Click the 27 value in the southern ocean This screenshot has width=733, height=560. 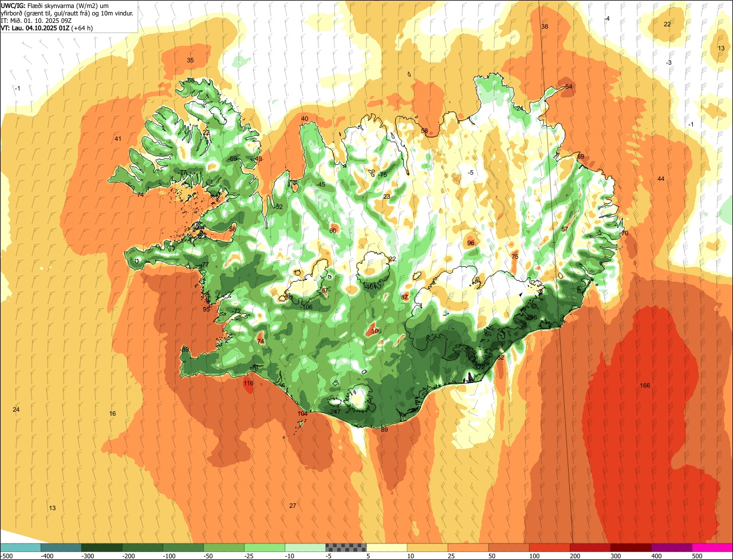[x=293, y=506]
